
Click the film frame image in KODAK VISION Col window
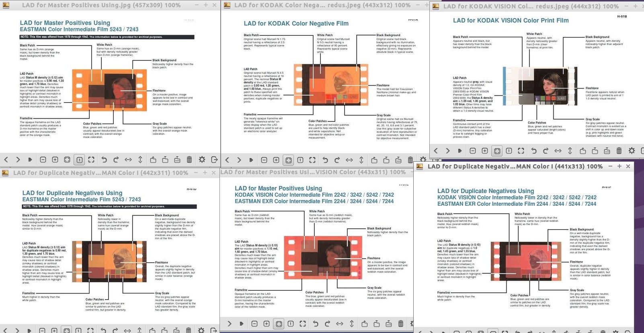coord(540,86)
